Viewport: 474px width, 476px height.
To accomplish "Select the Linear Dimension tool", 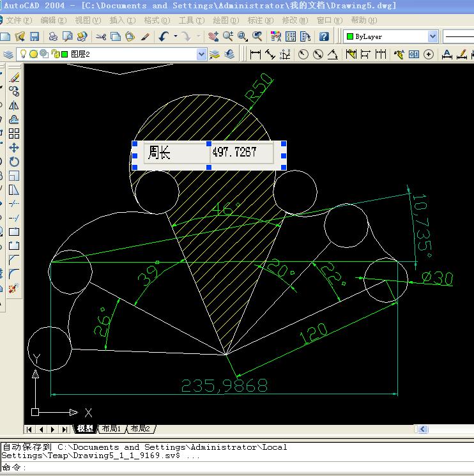I will pos(256,55).
